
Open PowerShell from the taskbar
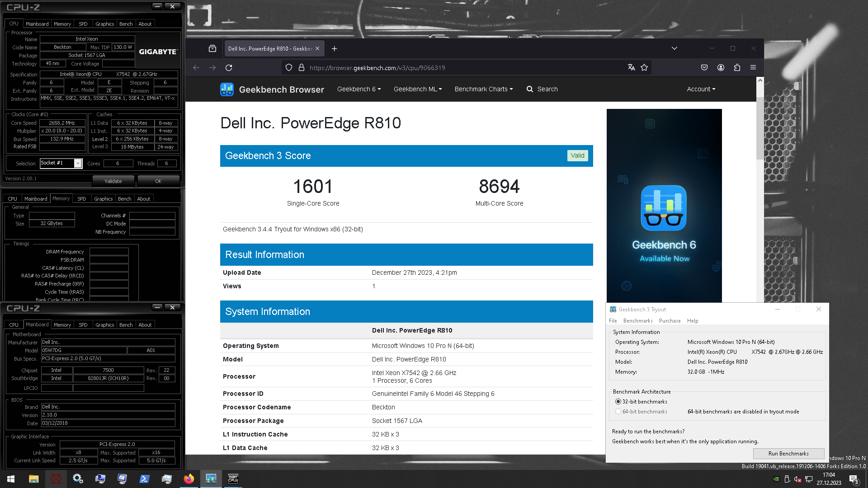tap(145, 479)
